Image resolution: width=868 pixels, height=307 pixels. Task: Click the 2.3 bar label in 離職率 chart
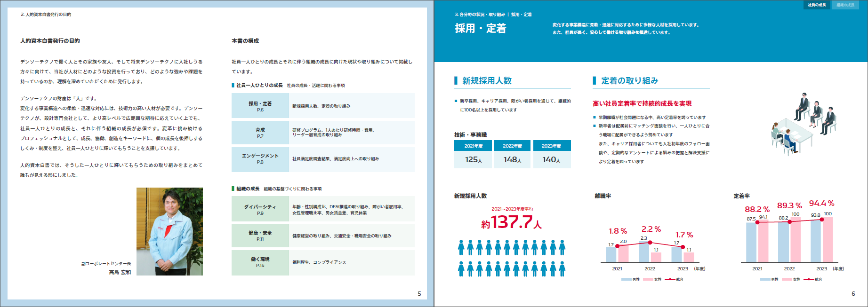[x=643, y=238]
